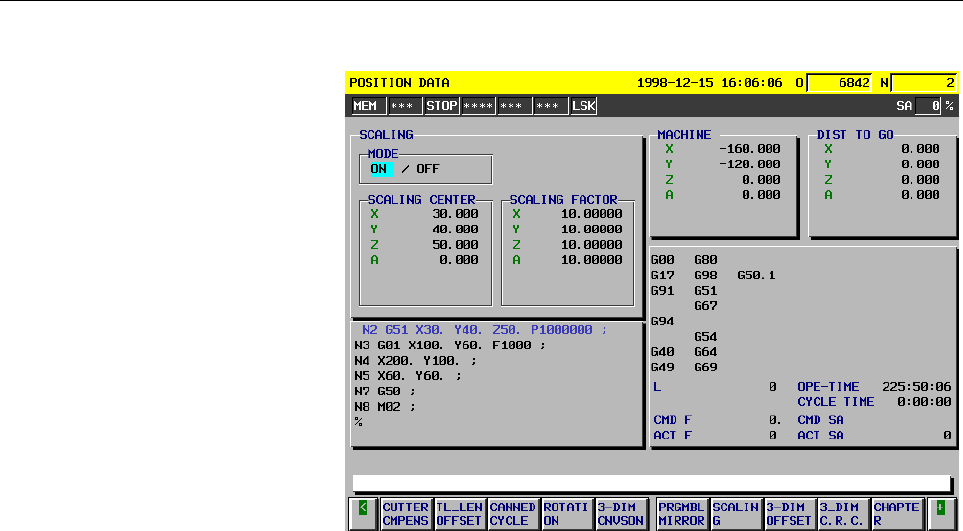Open the CANNED CYCLE screen
The image size is (963, 531).
(x=512, y=513)
